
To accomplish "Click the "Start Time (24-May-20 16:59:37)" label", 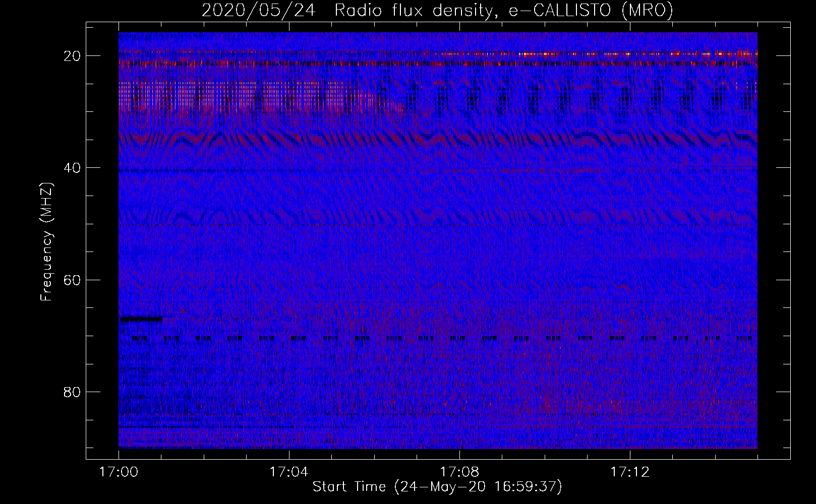I will coord(437,487).
